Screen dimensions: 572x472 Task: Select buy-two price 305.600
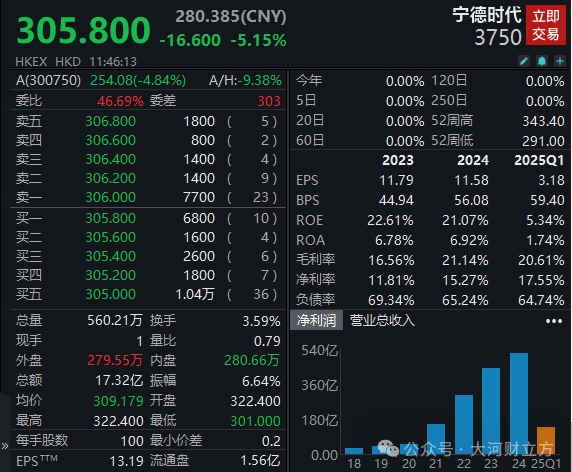point(111,237)
